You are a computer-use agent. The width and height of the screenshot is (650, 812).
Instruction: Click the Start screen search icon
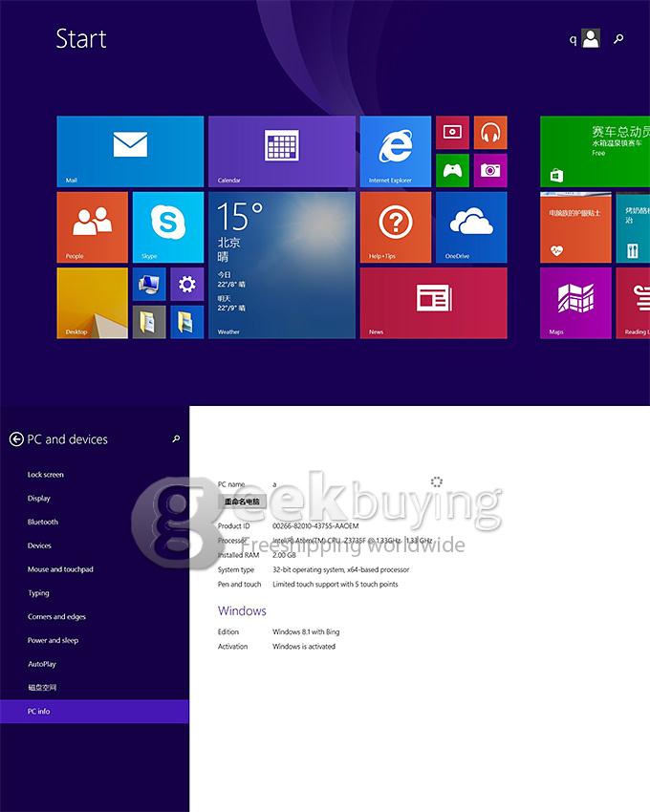tap(618, 39)
